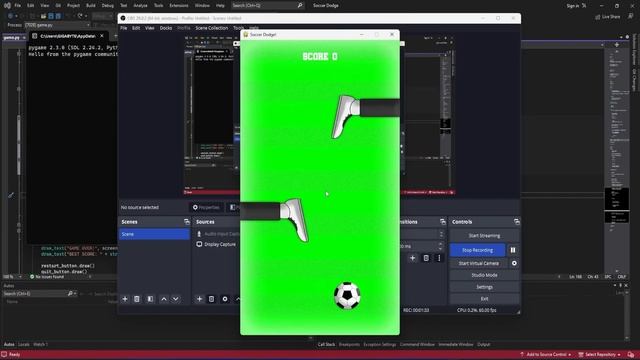The width and height of the screenshot is (640, 360).
Task: Move scene down in OBS Scenes panel
Action: tap(176, 299)
